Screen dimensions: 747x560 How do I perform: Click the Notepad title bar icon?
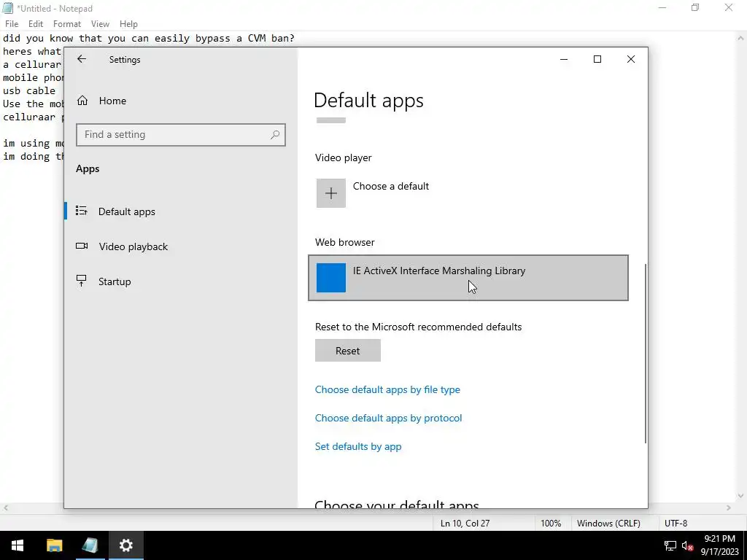click(7, 8)
